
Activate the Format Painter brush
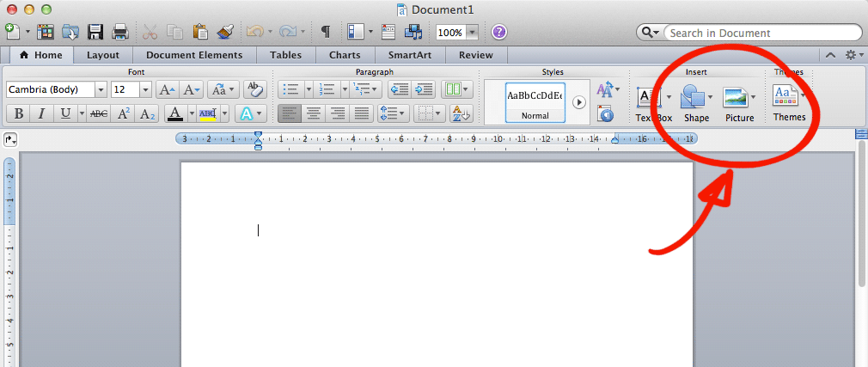coord(225,32)
